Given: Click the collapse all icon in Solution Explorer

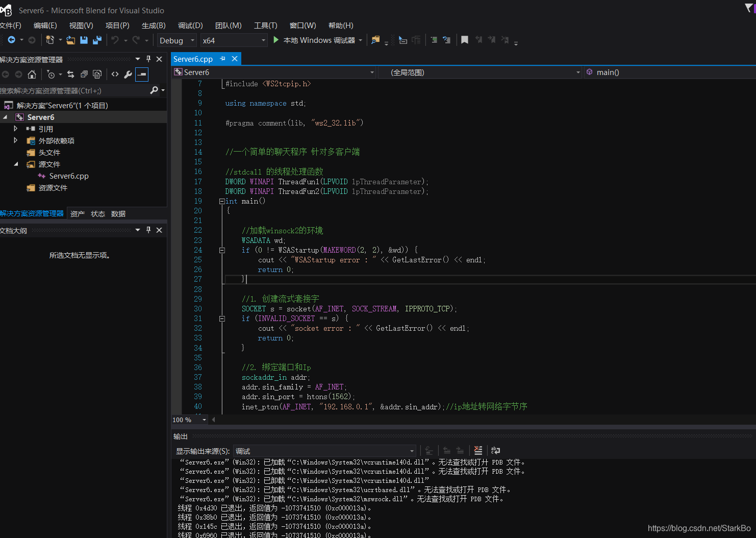Looking at the screenshot, I should pyautogui.click(x=84, y=75).
